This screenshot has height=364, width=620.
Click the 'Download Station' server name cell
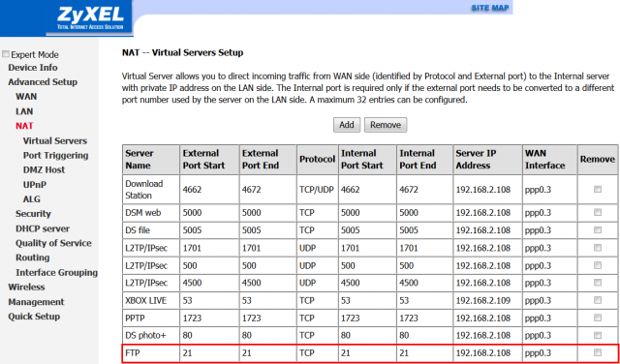pos(150,190)
